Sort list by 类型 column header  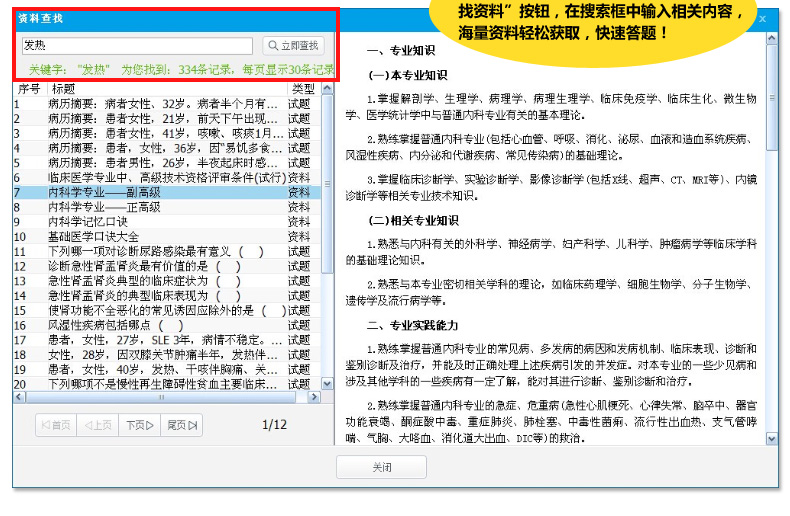[x=302, y=89]
